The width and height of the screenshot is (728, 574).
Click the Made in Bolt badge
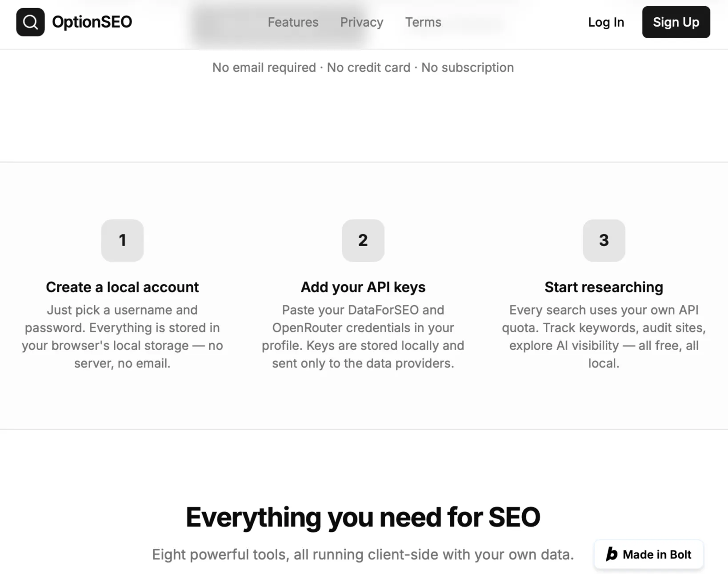pyautogui.click(x=648, y=554)
